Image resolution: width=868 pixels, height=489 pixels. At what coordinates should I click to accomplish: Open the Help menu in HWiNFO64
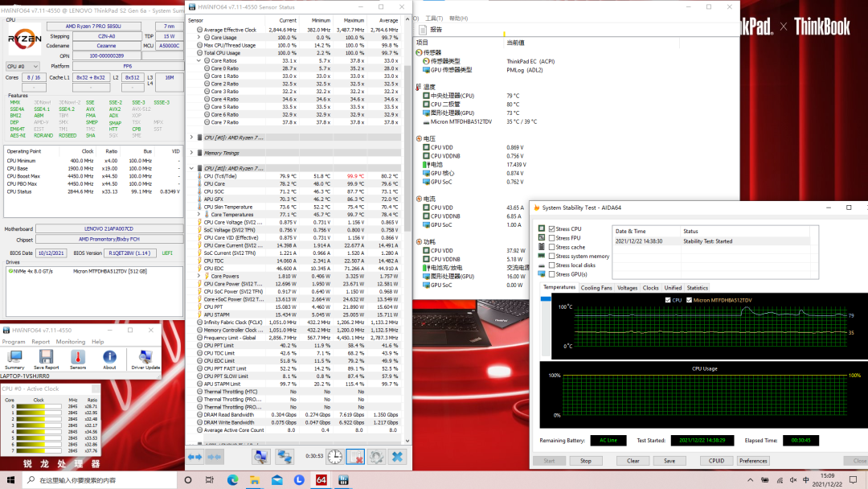point(97,342)
